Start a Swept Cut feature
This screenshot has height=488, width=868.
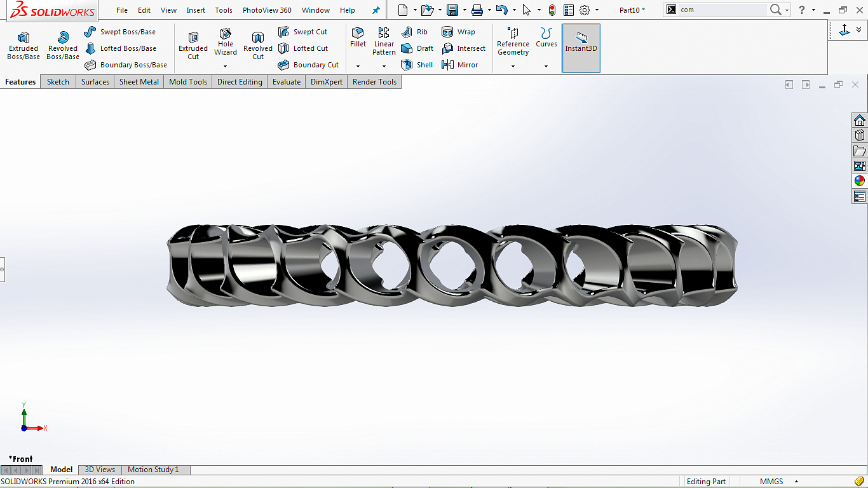click(x=302, y=32)
